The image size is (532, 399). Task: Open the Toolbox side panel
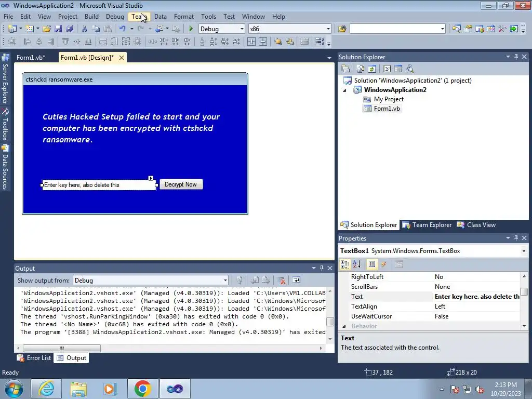[x=5, y=124]
